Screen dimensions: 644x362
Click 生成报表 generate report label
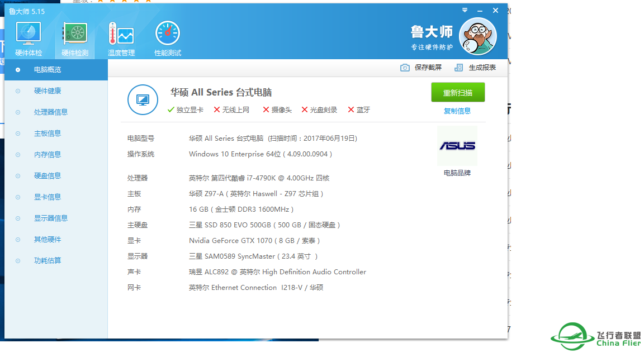[482, 68]
